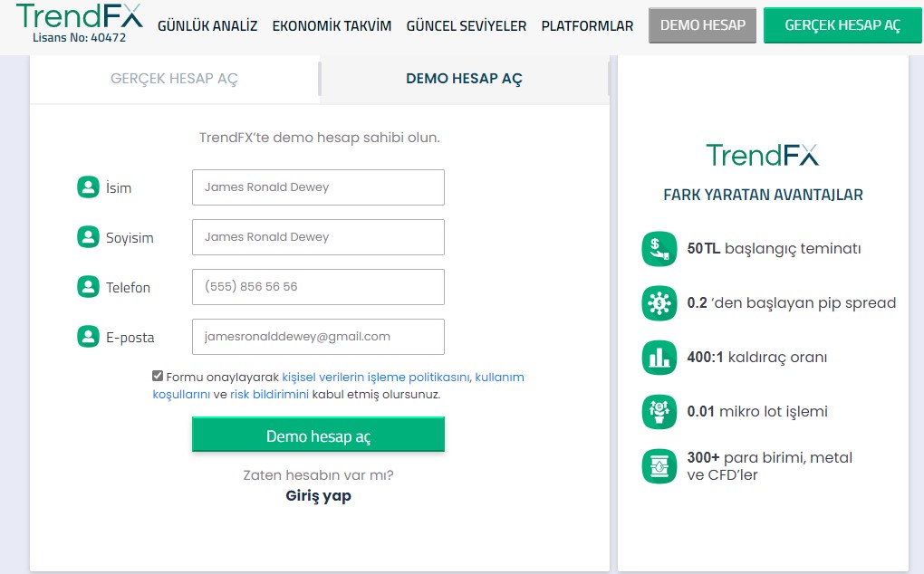Uncheck the form consent checkbox

tap(158, 377)
